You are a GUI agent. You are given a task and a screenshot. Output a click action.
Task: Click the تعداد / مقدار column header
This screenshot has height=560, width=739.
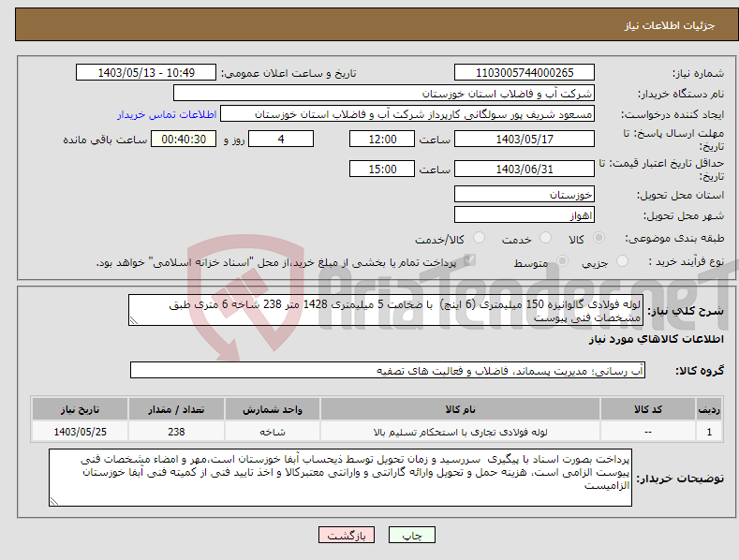[176, 409]
